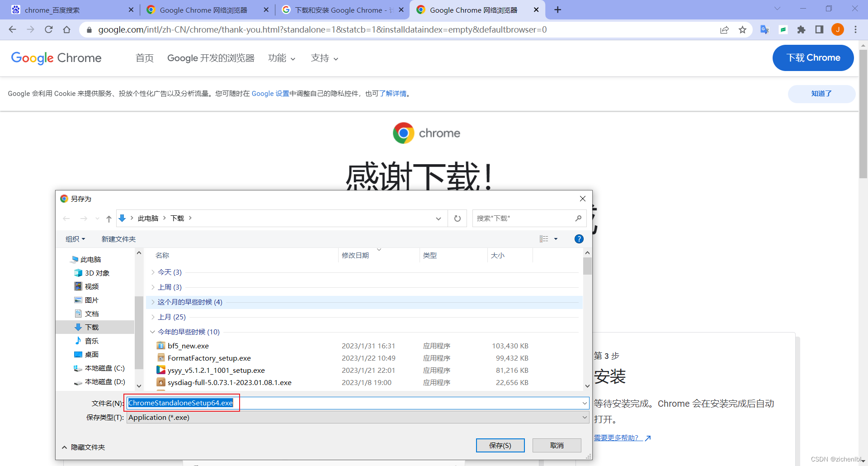Open the Google 设置 link
The image size is (868, 466).
pos(270,94)
